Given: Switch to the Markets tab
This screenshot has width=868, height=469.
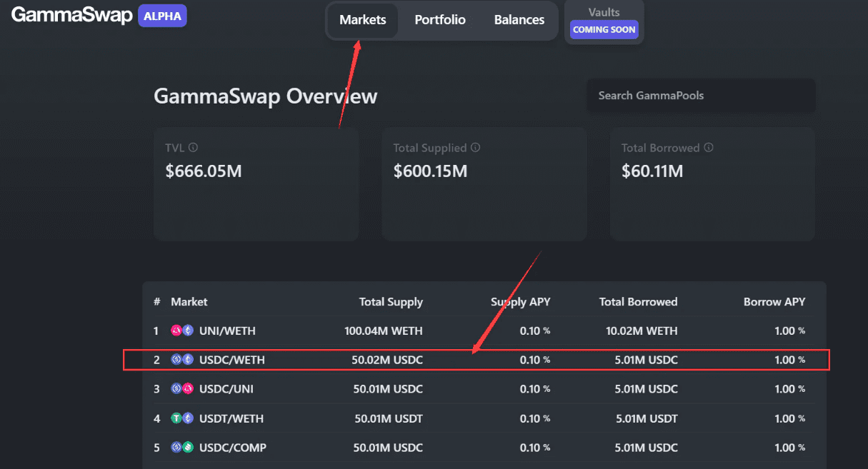Looking at the screenshot, I should point(362,20).
